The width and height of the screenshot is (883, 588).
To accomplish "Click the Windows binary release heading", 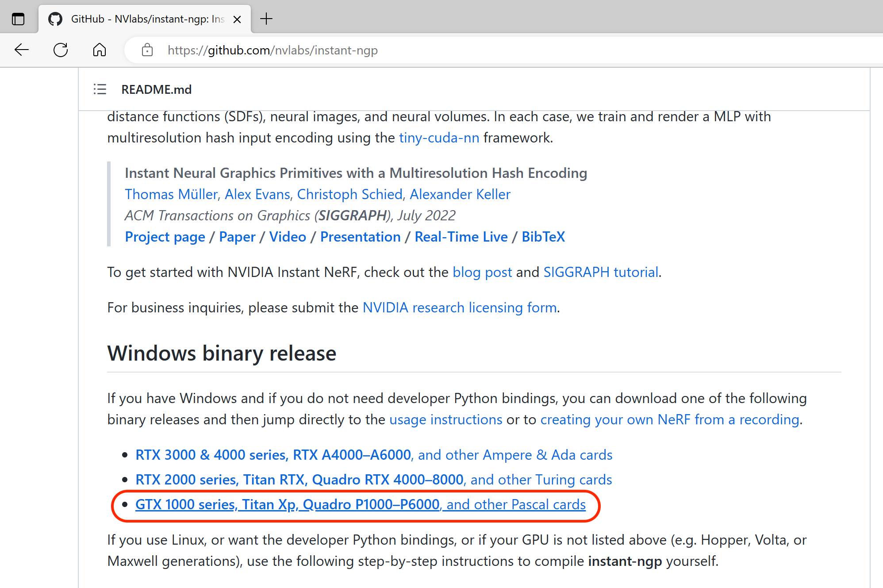I will pyautogui.click(x=222, y=353).
